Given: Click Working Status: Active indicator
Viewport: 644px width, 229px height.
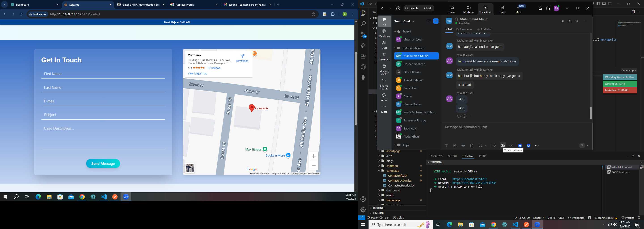Looking at the screenshot, I should [619, 77].
